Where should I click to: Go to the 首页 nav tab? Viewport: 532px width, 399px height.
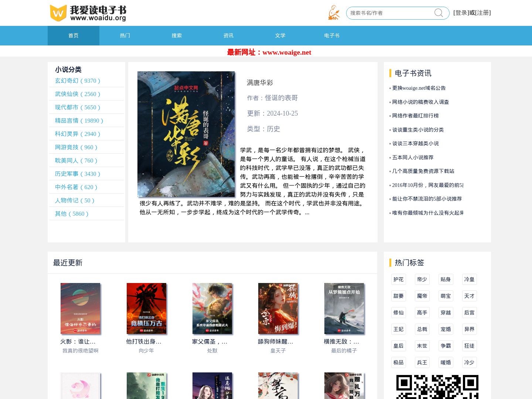pos(74,35)
